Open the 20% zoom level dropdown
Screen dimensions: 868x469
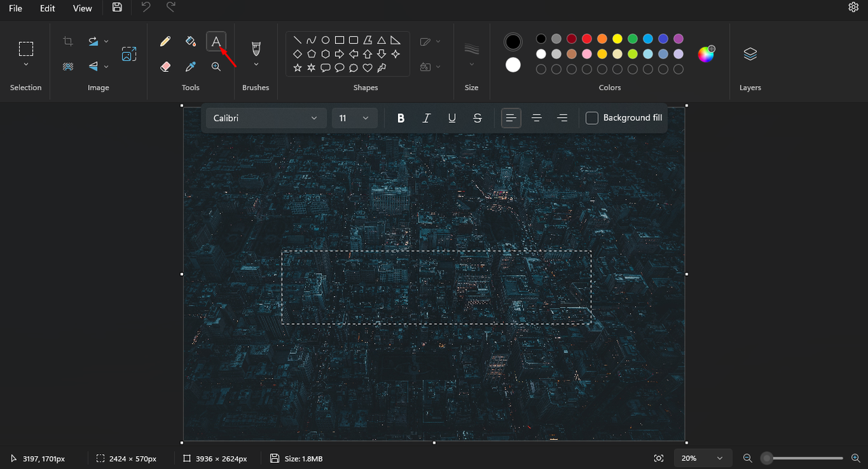pos(703,458)
